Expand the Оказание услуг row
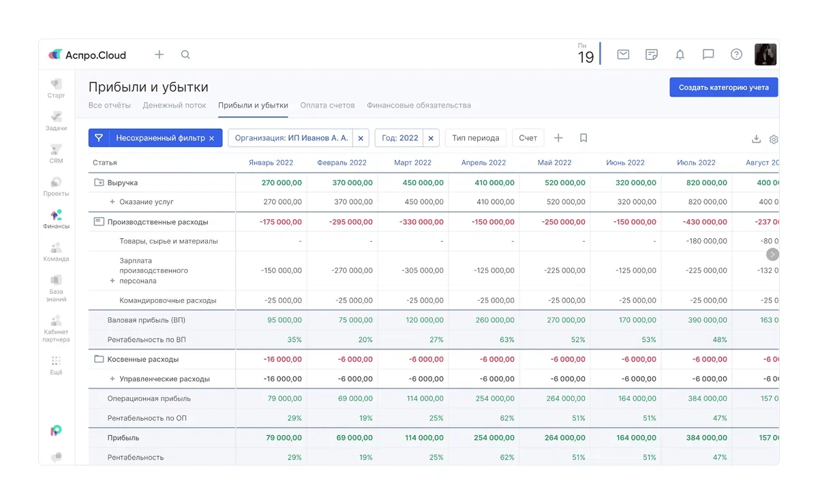 [112, 202]
